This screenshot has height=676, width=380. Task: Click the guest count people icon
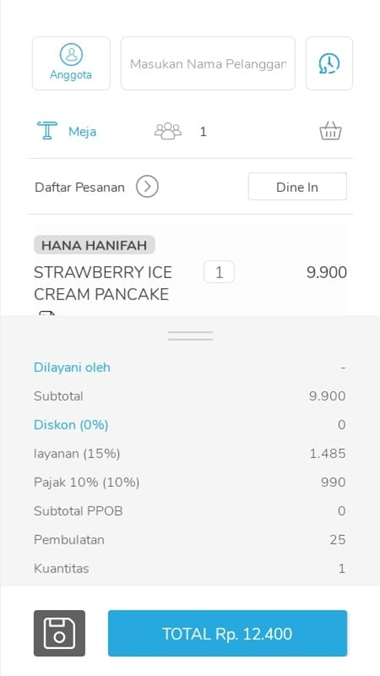coord(168,131)
